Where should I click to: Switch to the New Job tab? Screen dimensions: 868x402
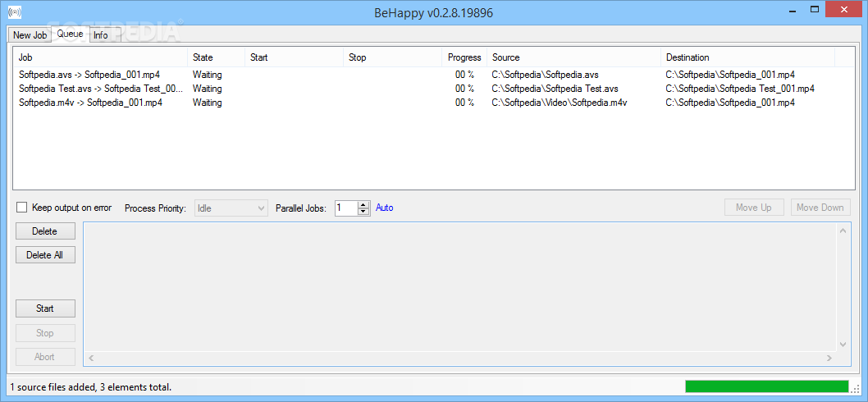tap(30, 35)
